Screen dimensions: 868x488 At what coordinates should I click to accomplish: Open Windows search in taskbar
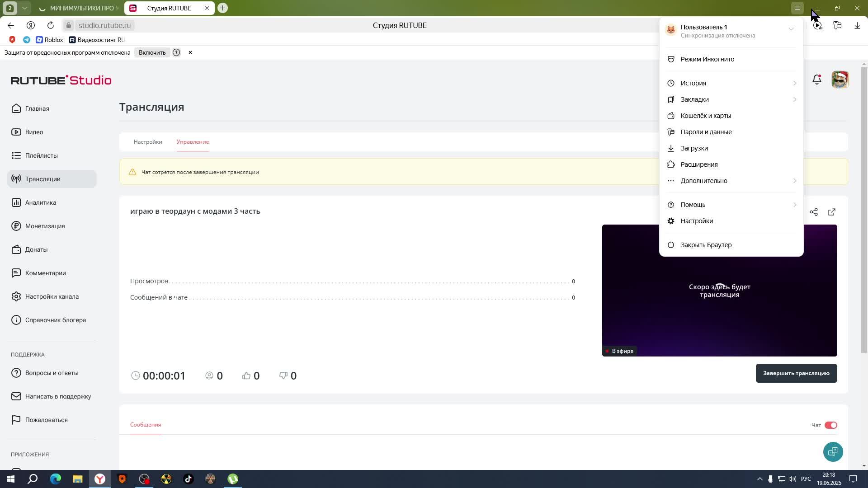(x=33, y=479)
